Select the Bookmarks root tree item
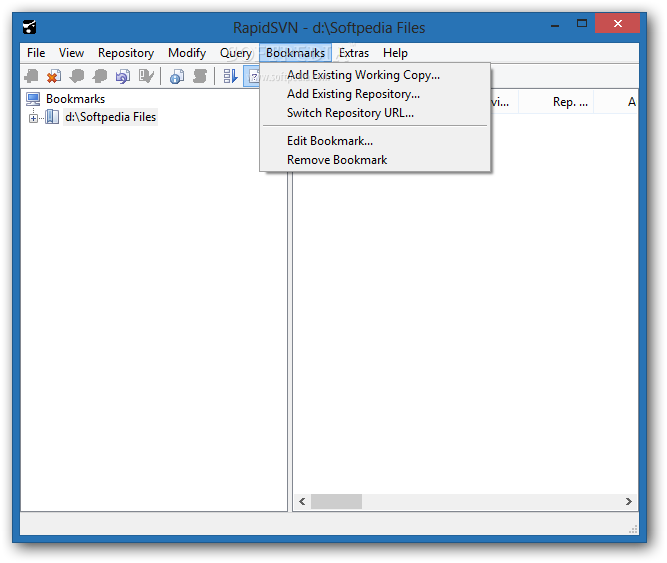The image size is (667, 563). [75, 99]
